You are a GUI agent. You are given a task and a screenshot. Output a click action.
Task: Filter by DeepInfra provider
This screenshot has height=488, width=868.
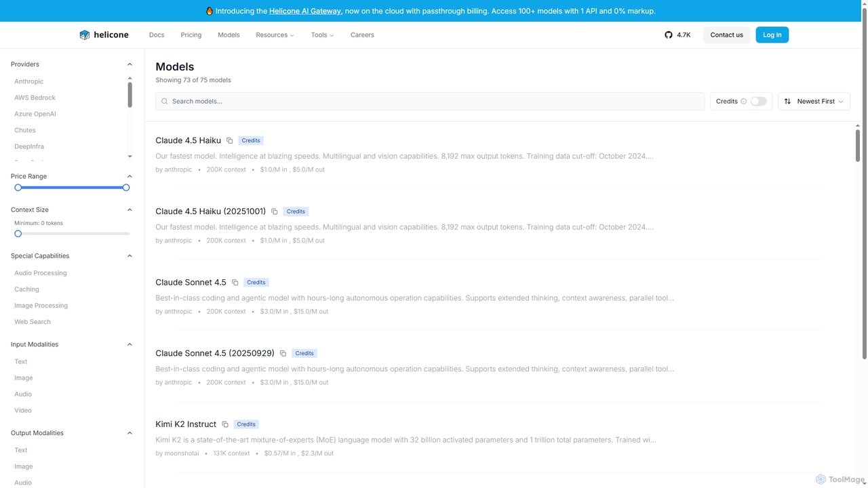(x=29, y=146)
